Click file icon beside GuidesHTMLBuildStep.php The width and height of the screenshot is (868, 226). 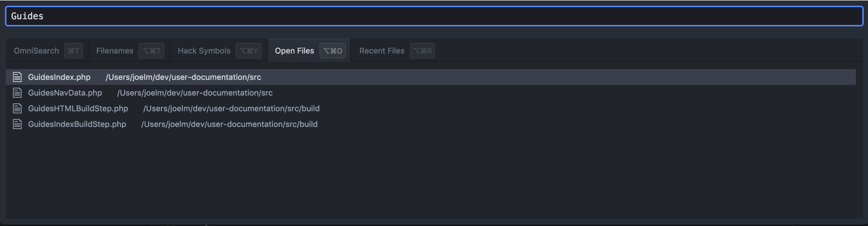point(17,108)
